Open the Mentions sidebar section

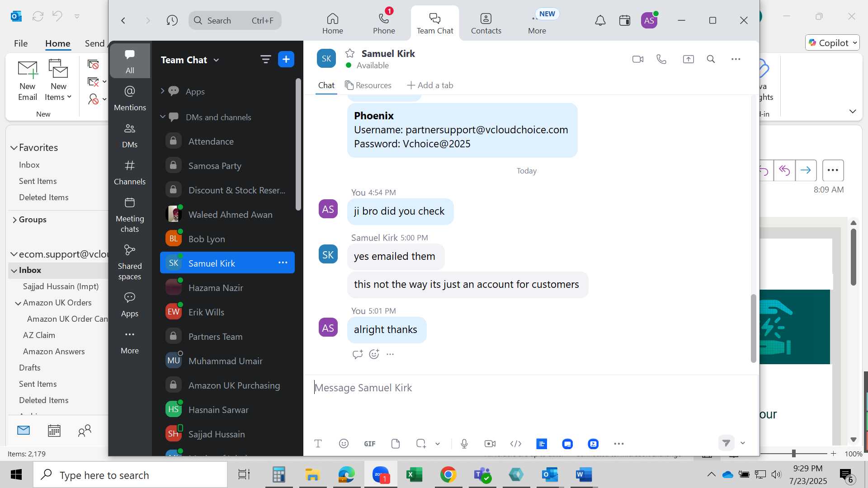click(x=130, y=98)
